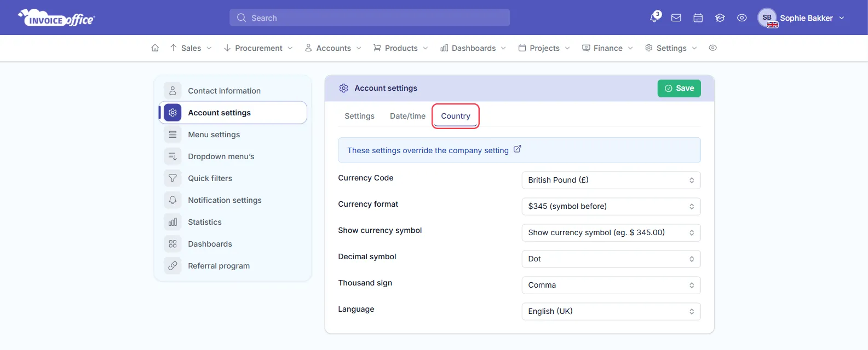Screen dimensions: 868x350
Task: Open the Dashboards top menu
Action: point(473,48)
